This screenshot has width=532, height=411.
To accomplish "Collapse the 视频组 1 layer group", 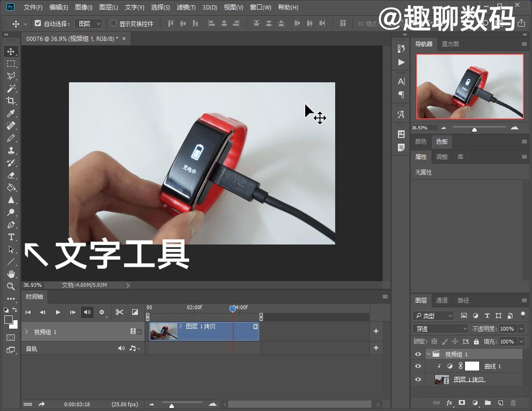I will click(x=428, y=353).
